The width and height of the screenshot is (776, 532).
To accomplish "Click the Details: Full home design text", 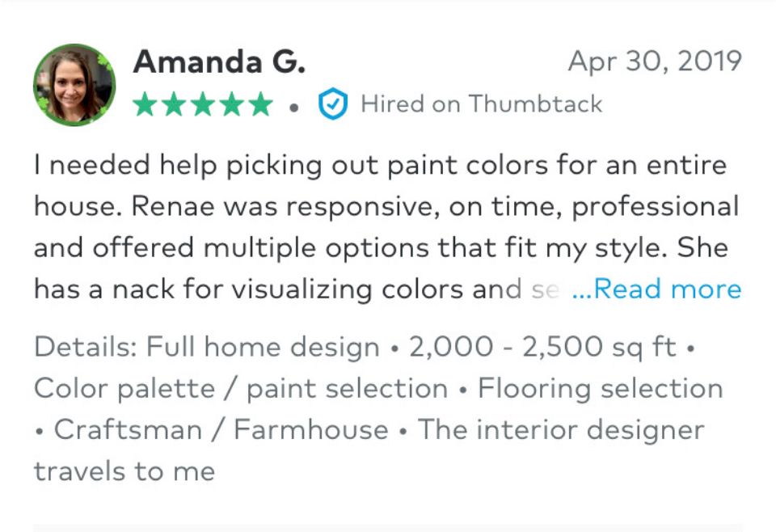I will 207,347.
